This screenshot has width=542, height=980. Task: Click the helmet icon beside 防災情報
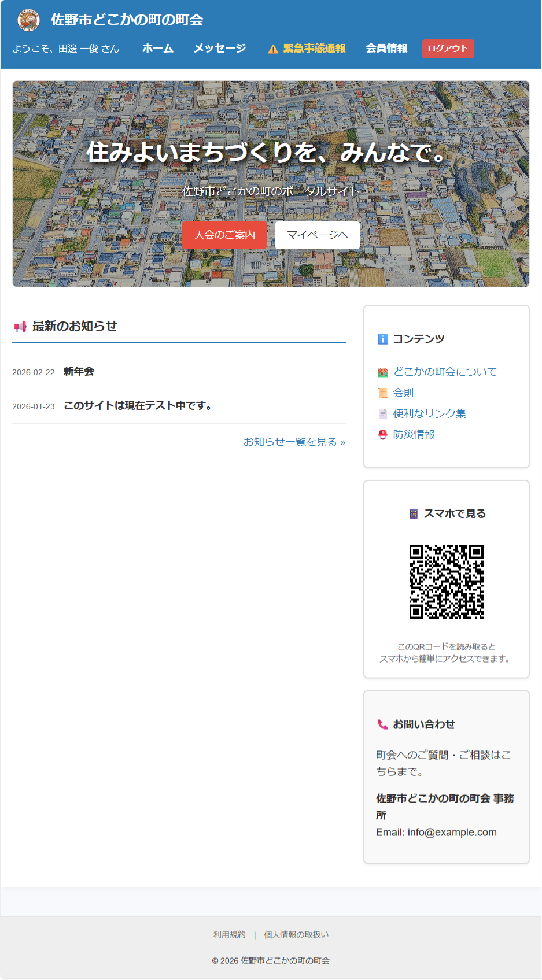[383, 435]
